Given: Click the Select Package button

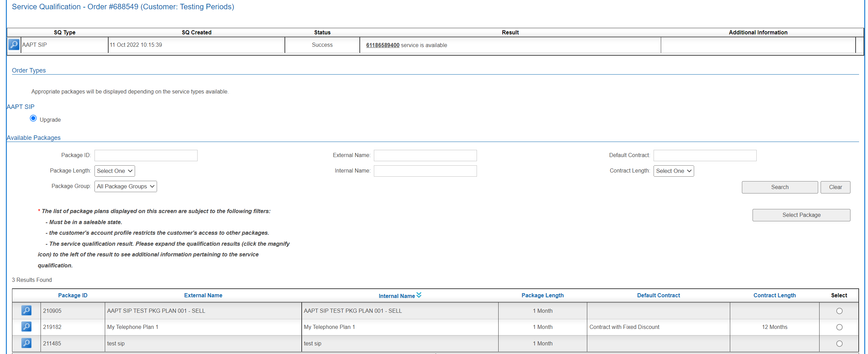Looking at the screenshot, I should pos(801,215).
